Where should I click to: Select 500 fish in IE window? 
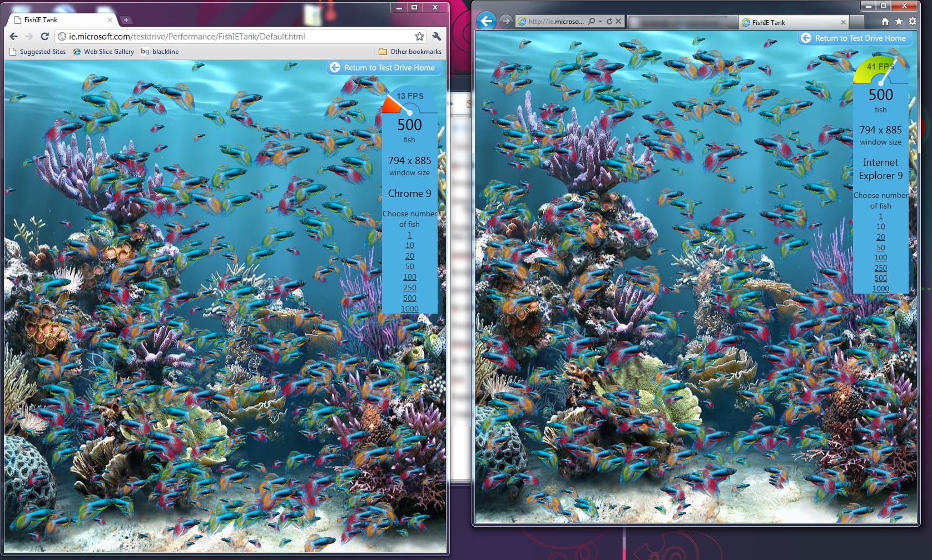click(880, 278)
